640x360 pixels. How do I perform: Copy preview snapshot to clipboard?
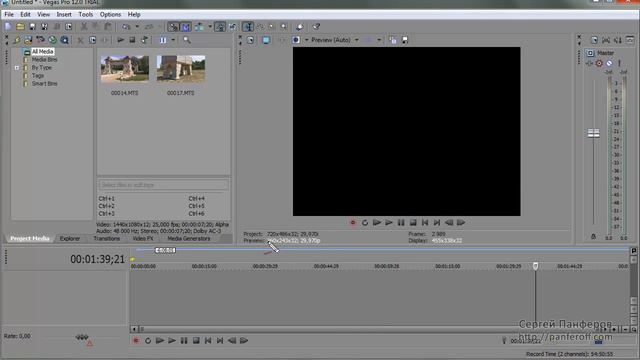[393, 40]
